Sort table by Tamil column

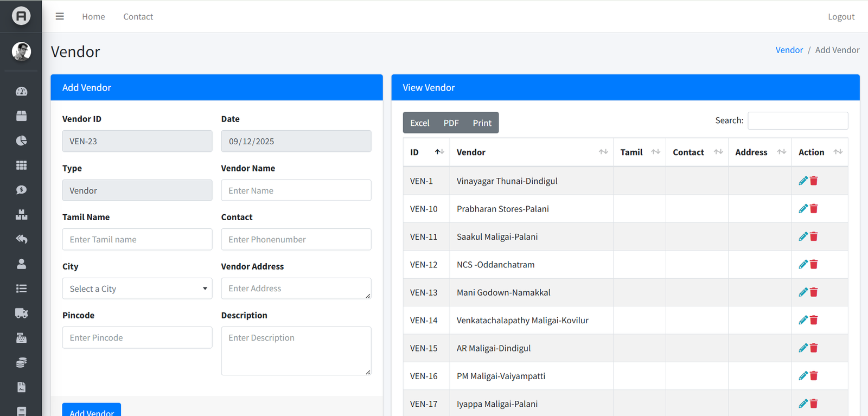point(640,152)
